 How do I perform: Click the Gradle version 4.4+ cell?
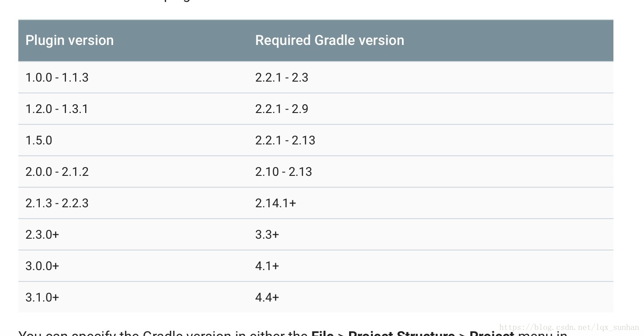tap(267, 298)
